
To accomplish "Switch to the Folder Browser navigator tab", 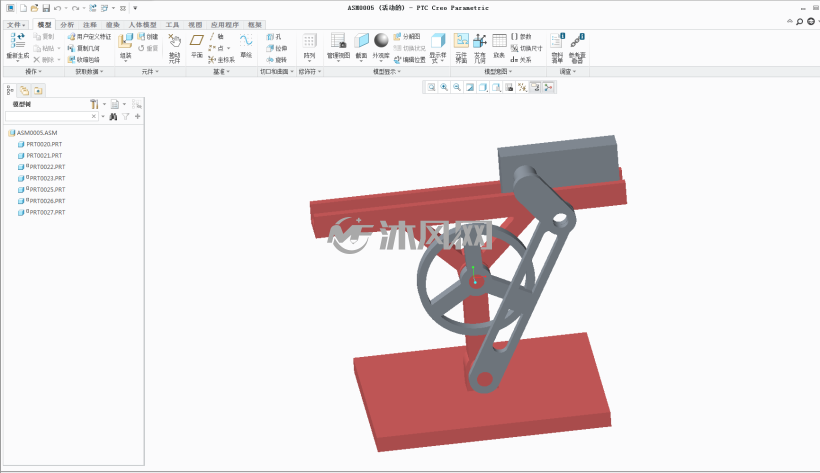I will coord(24,91).
